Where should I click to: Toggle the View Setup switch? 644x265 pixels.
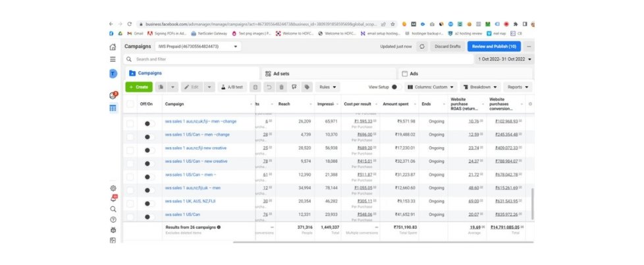point(394,86)
